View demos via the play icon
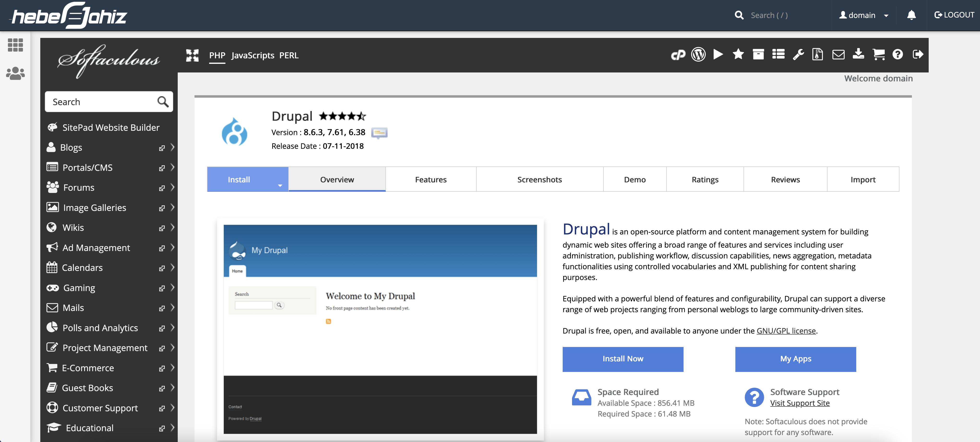 click(718, 54)
